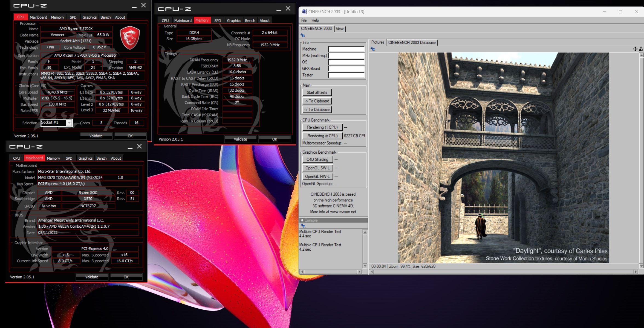Open the CINEBENCH 2003 Database tab
This screenshot has height=328, width=644.
click(x=412, y=42)
